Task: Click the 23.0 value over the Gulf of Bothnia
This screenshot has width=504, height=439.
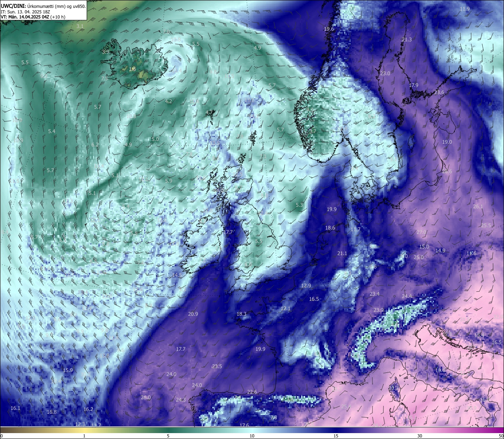Action: click(385, 74)
